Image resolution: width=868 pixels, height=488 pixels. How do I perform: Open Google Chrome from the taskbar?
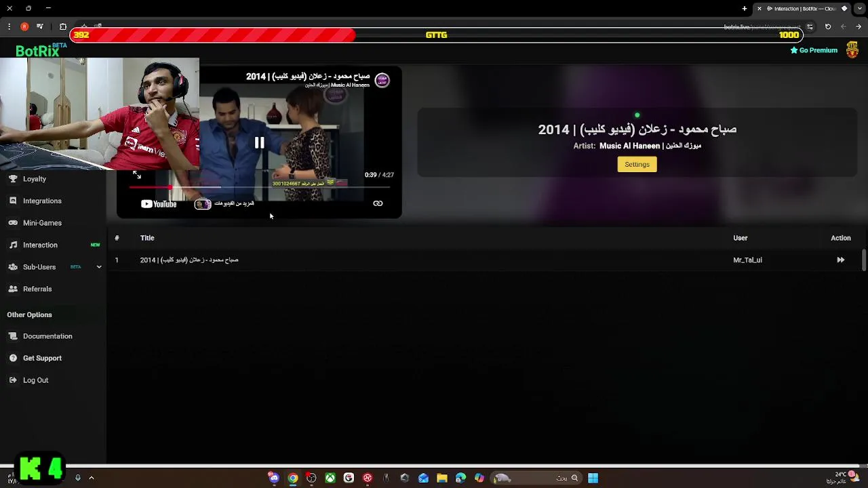[292, 478]
